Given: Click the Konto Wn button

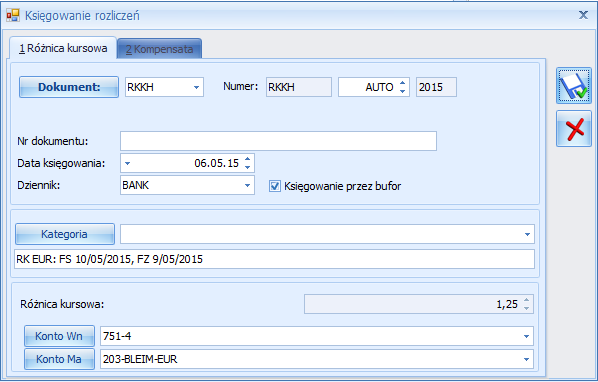Looking at the screenshot, I should [x=59, y=336].
